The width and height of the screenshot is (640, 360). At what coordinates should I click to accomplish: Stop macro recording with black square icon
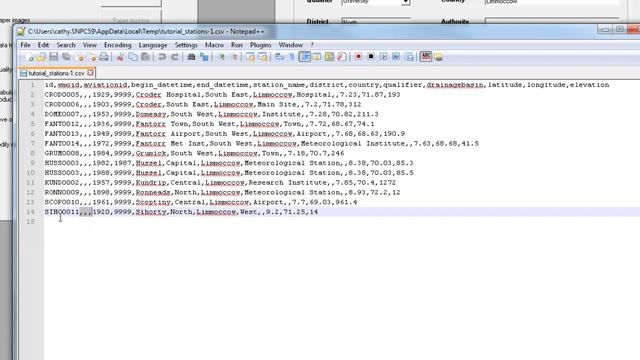click(x=371, y=57)
